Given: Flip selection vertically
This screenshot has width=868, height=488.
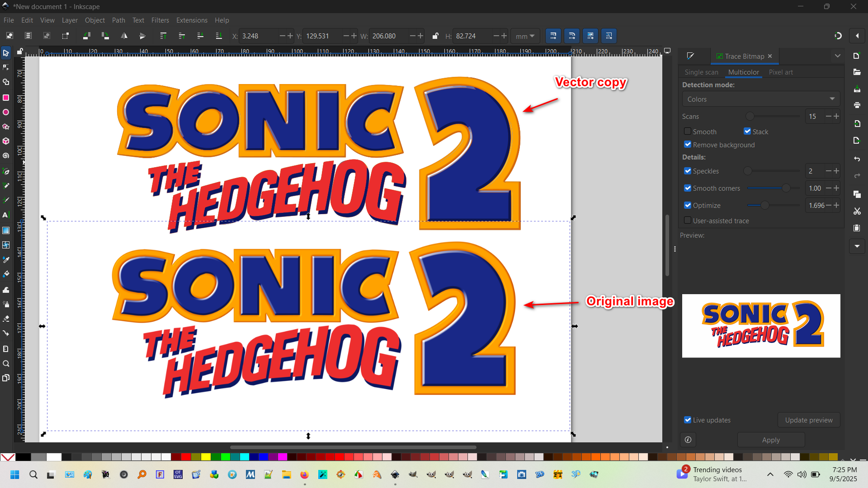Looking at the screenshot, I should [142, 36].
